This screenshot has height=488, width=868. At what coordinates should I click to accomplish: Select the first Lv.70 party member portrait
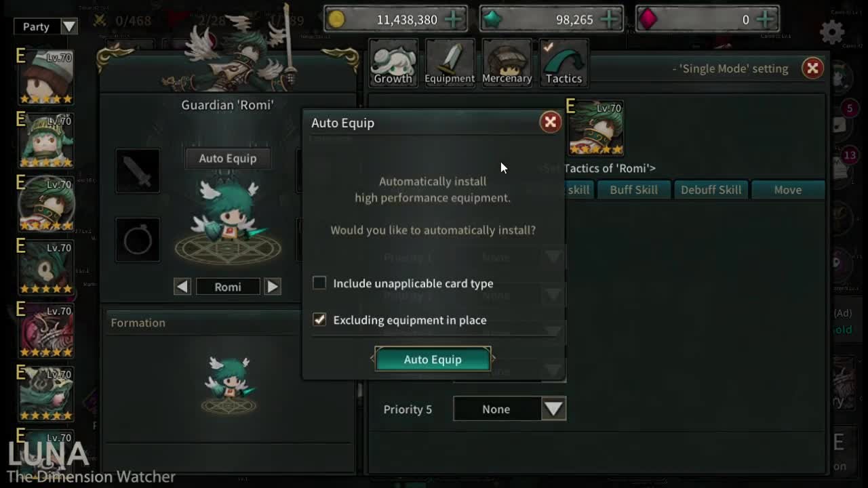(x=45, y=77)
